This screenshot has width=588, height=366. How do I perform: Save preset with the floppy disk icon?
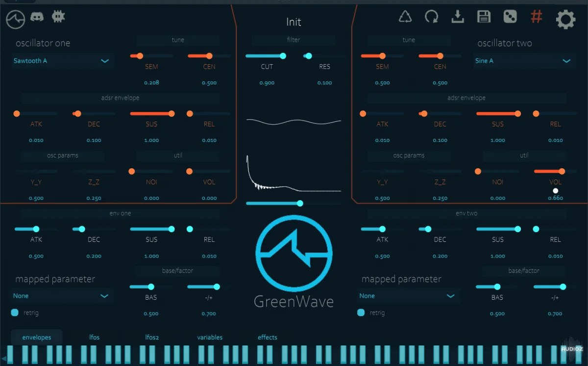tap(484, 17)
